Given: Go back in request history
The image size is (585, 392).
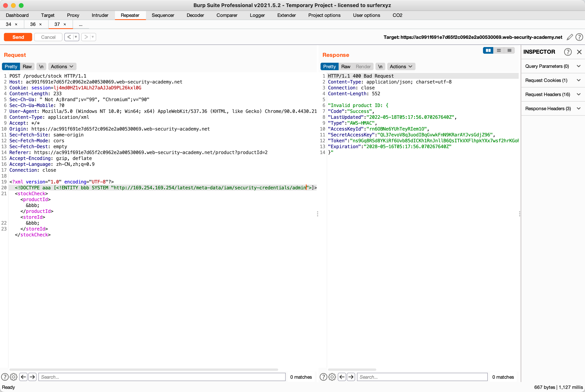Looking at the screenshot, I should tap(69, 37).
